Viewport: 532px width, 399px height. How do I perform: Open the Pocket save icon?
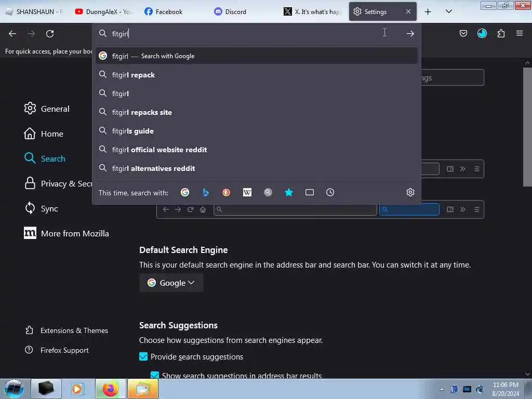pyautogui.click(x=463, y=33)
